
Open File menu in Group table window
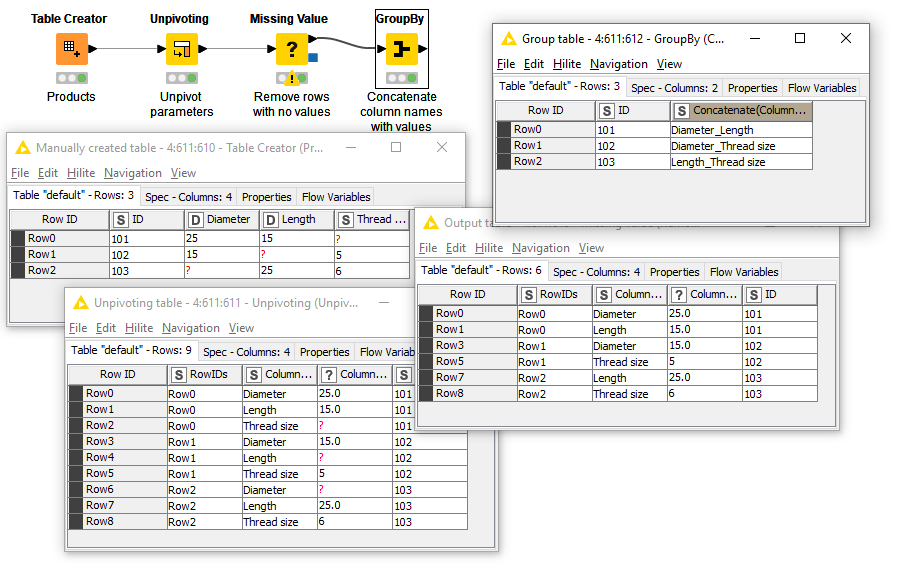(x=506, y=64)
